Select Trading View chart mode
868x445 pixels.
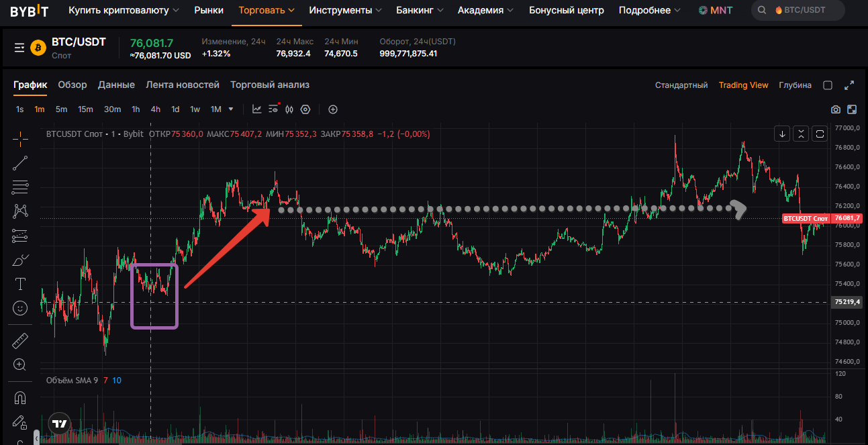click(743, 85)
